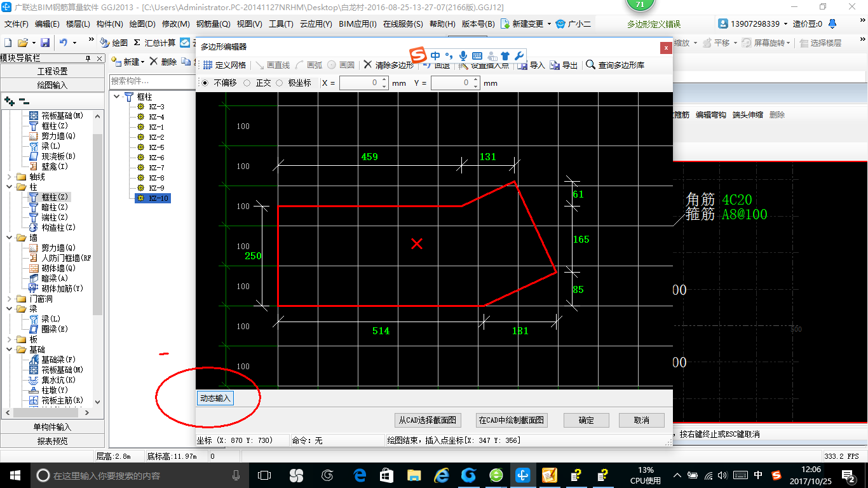Collapse the 基础 folder in navigator tree
The width and height of the screenshot is (868, 488).
point(9,349)
